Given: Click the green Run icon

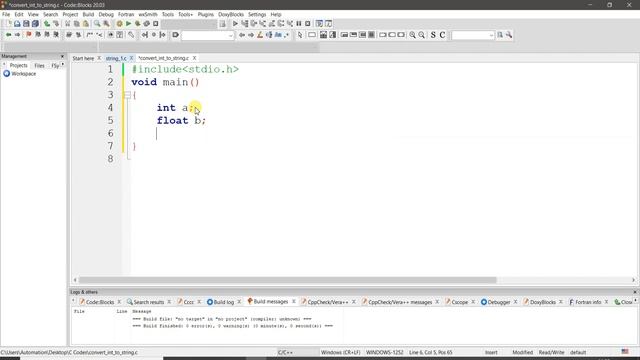Looking at the screenshot, I should [128, 24].
